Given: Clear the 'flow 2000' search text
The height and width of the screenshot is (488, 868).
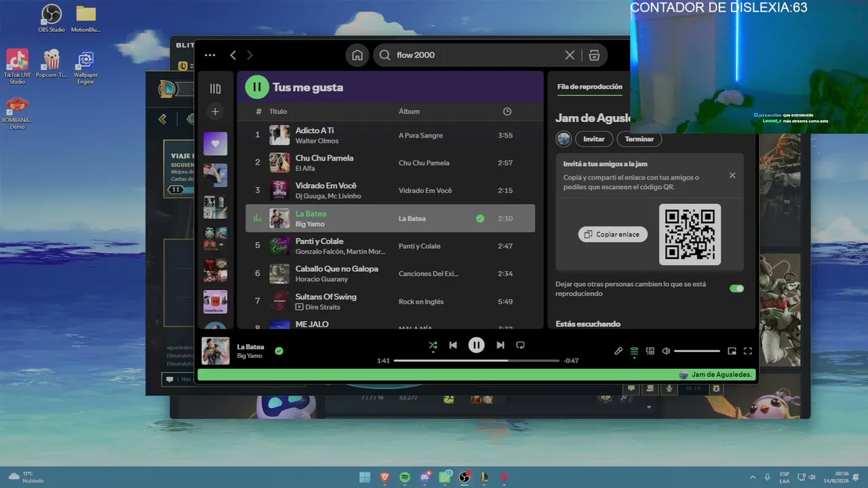Looking at the screenshot, I should pyautogui.click(x=570, y=56).
